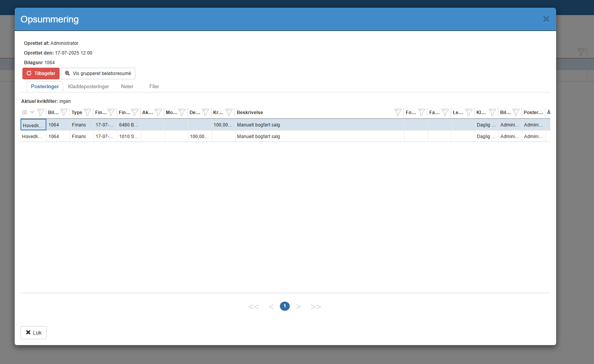Open filter on the Bil... column showing 1064
Image resolution: width=594 pixels, height=364 pixels.
64,113
